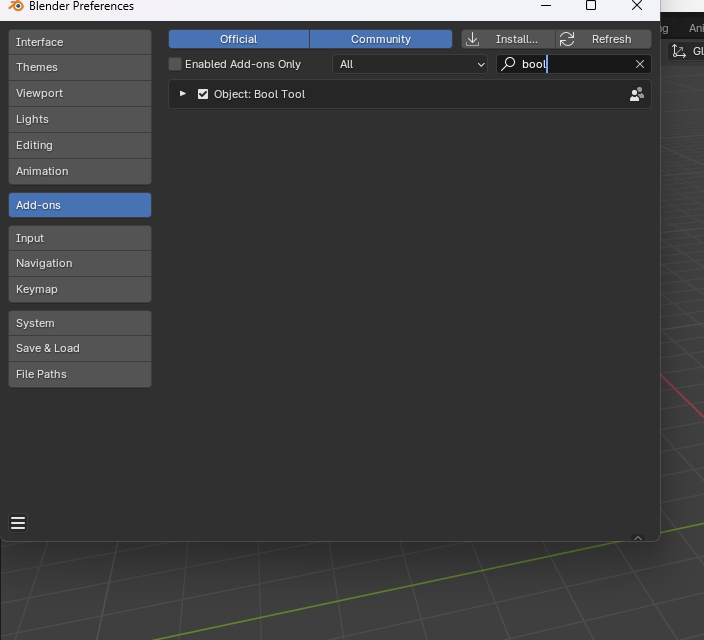Select the Add-ons section
This screenshot has height=640, width=704.
pyautogui.click(x=80, y=205)
